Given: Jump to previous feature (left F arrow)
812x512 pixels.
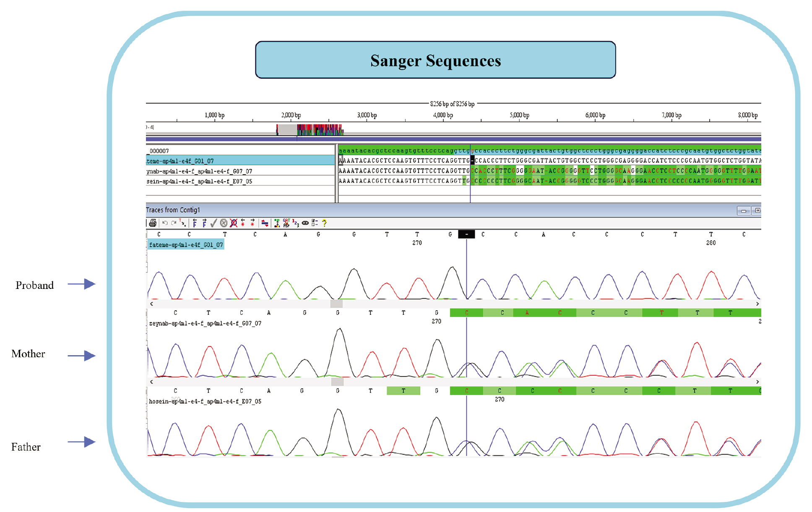Looking at the screenshot, I should (195, 223).
